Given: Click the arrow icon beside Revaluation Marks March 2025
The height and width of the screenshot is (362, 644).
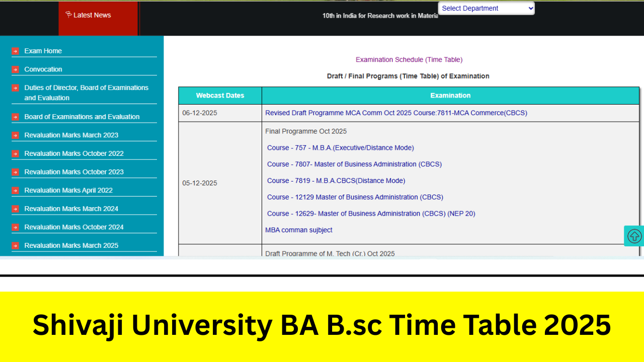Looking at the screenshot, I should coord(16,245).
